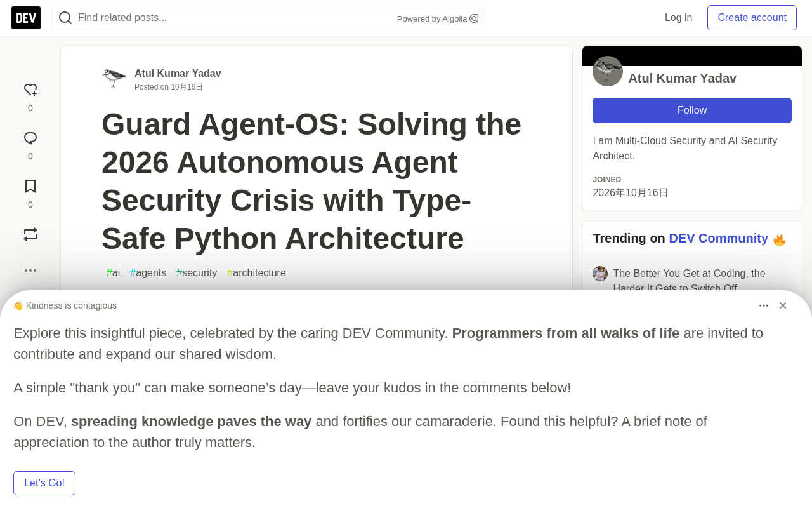Click the Guard Agent-OS article title
The image size is (812, 508).
(311, 181)
